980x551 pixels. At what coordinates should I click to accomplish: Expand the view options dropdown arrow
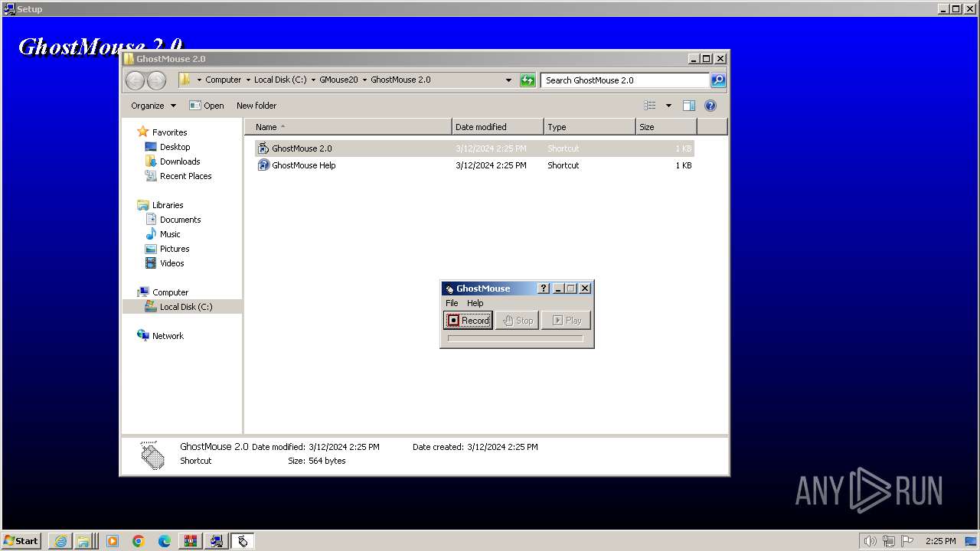(668, 106)
